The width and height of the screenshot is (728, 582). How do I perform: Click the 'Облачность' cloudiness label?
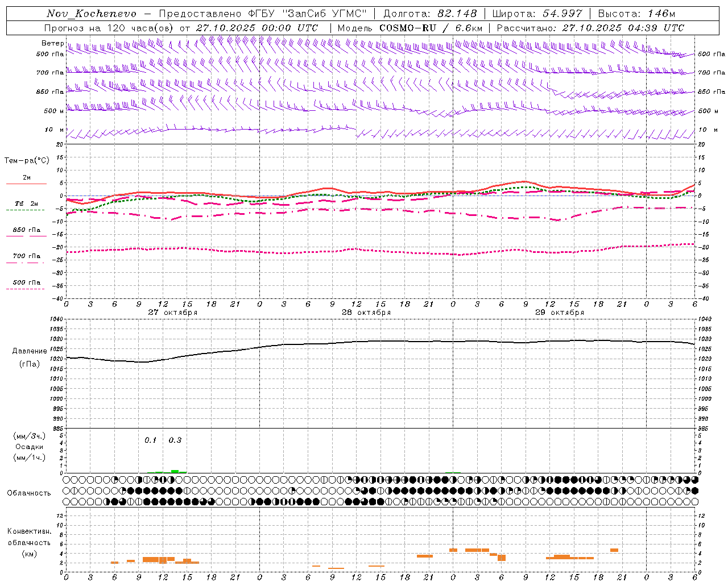point(29,493)
